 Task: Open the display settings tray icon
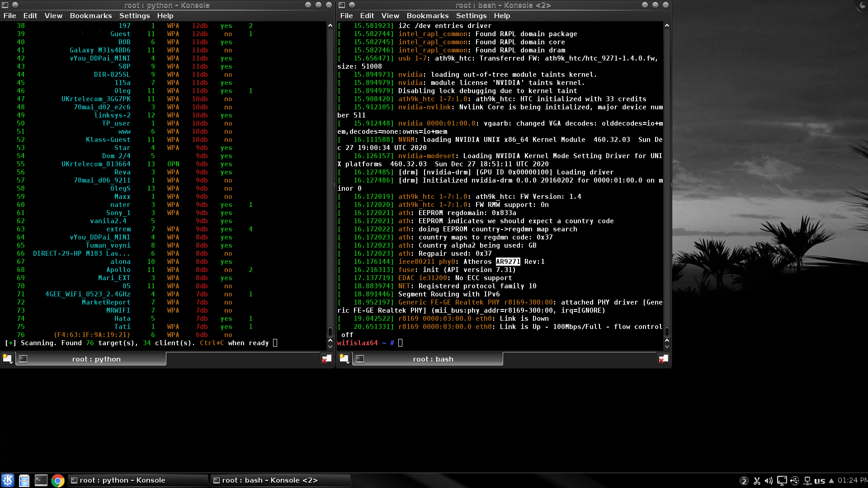pos(782,481)
